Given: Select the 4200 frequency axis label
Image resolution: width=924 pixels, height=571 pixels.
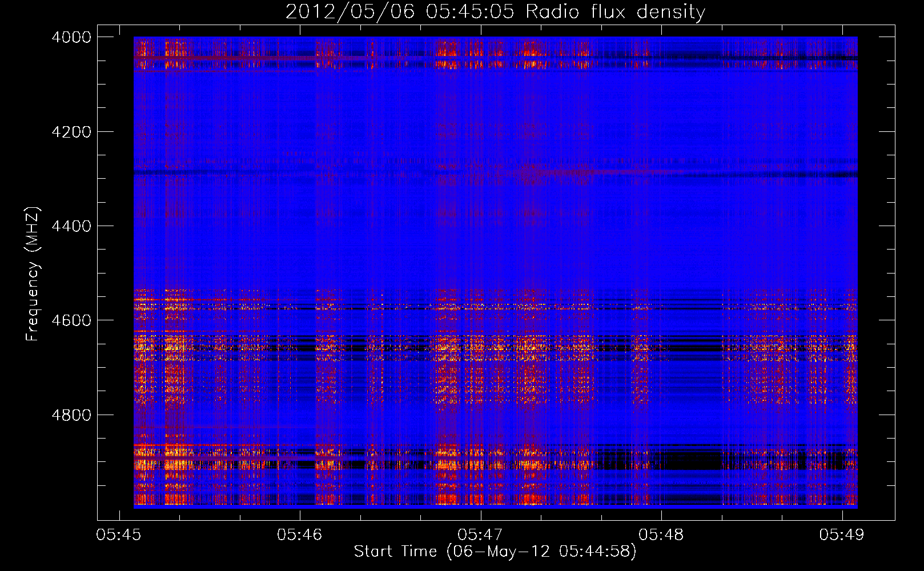Looking at the screenshot, I should [x=71, y=132].
